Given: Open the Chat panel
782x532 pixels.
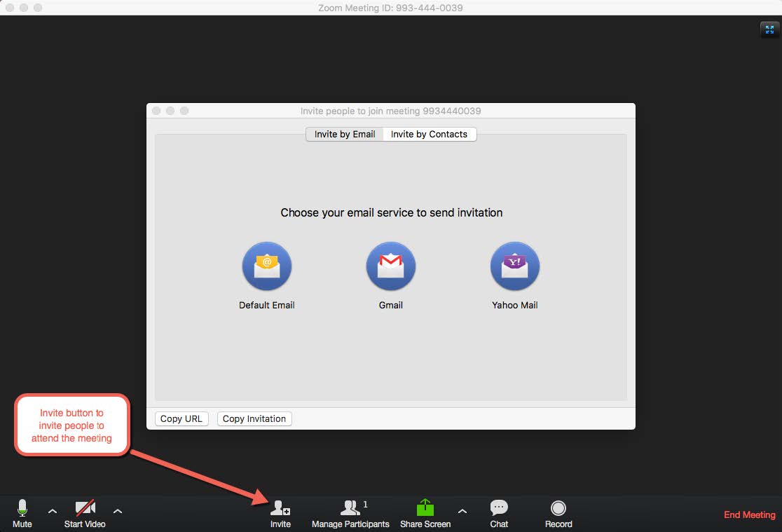Looking at the screenshot, I should click(x=499, y=512).
